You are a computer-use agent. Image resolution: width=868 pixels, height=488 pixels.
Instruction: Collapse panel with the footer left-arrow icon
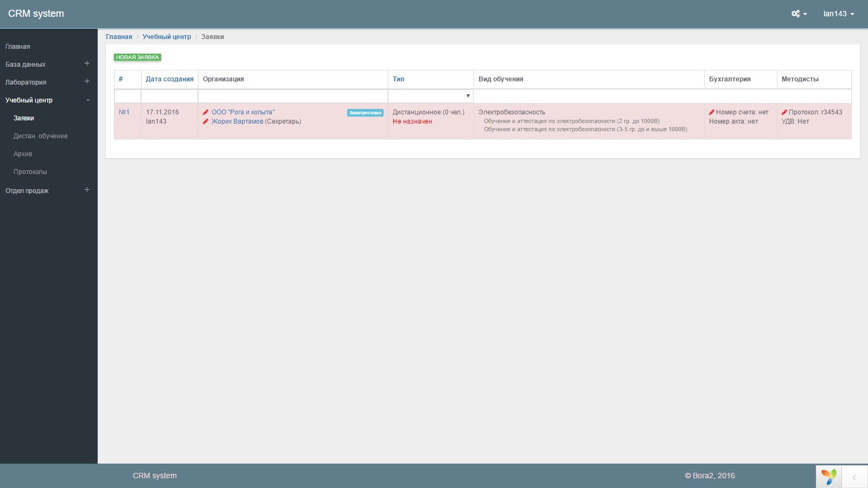tap(854, 477)
